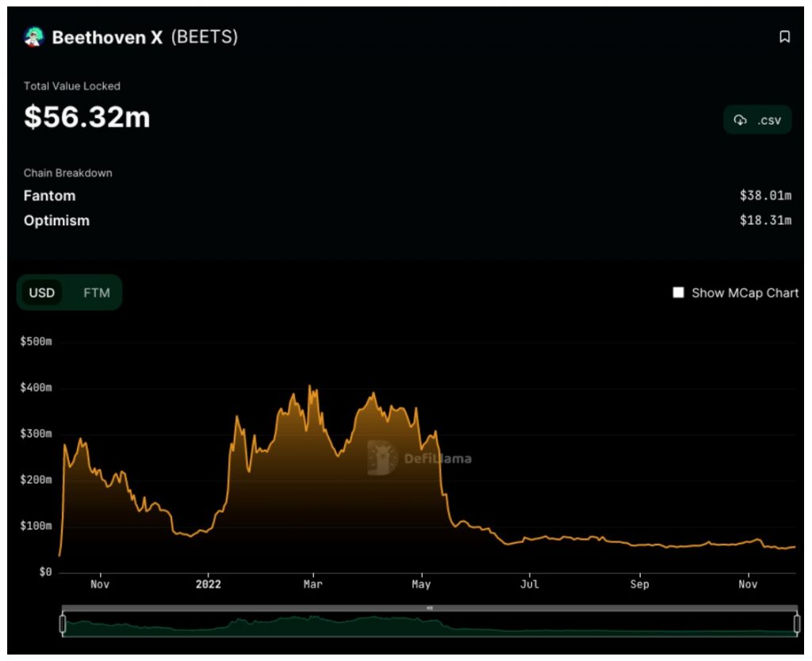Click the right handle of range slider
812x661 pixels.
tap(797, 624)
